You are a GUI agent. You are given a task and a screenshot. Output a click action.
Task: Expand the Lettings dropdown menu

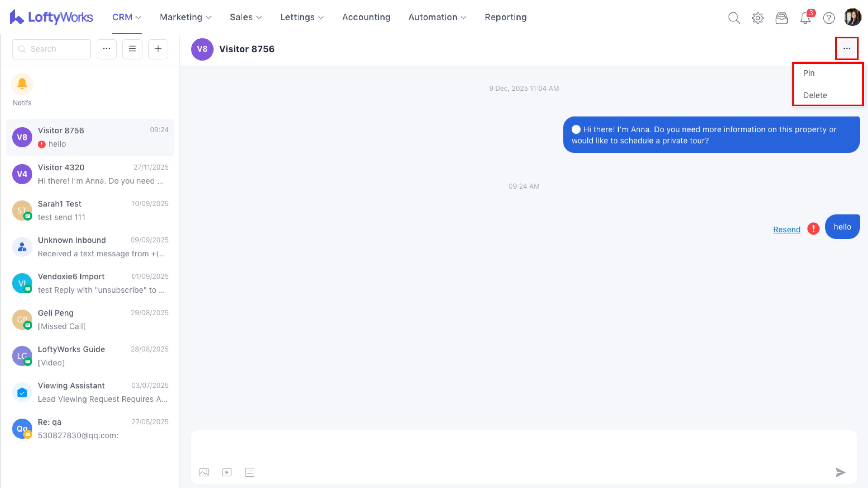(302, 17)
